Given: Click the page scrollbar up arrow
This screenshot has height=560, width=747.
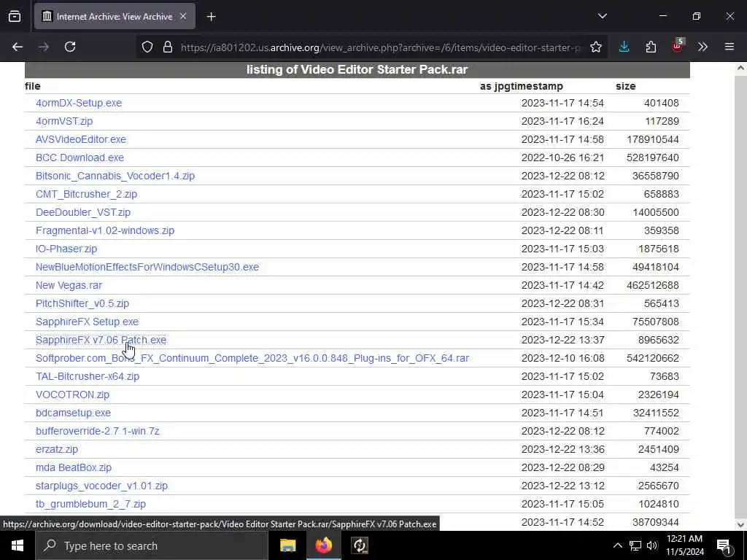Looking at the screenshot, I should pos(740,68).
